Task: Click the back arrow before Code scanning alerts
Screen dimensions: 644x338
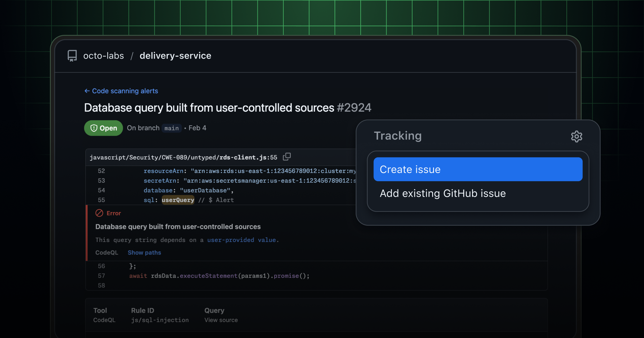Action: click(x=86, y=91)
